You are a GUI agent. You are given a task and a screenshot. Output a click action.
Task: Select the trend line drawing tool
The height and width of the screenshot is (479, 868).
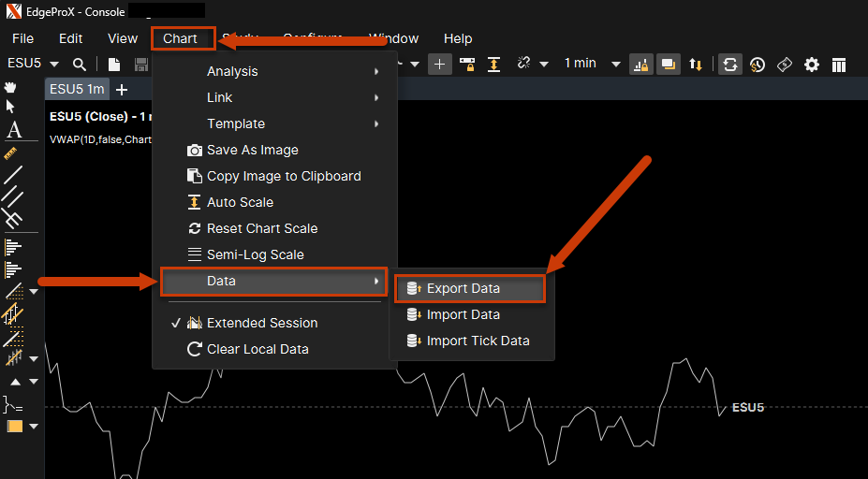pyautogui.click(x=13, y=174)
